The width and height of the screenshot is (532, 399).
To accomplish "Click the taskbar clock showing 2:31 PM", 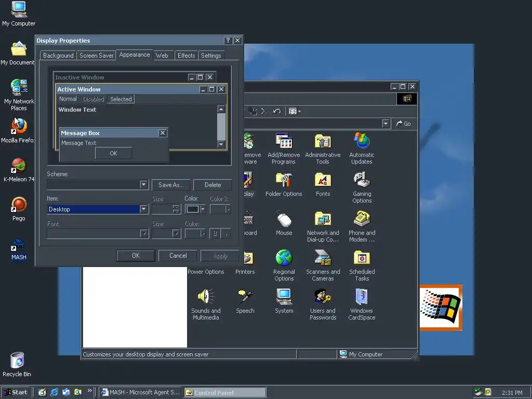I will pyautogui.click(x=512, y=393).
